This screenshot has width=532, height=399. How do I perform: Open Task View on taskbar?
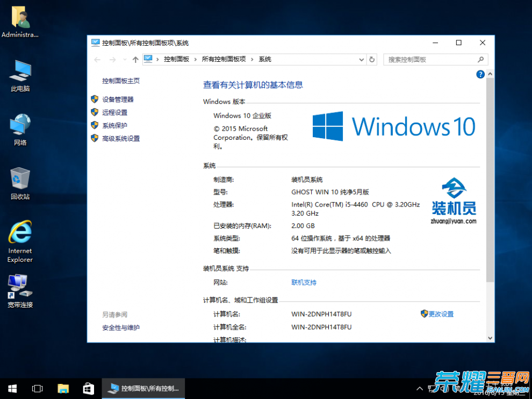(37, 388)
